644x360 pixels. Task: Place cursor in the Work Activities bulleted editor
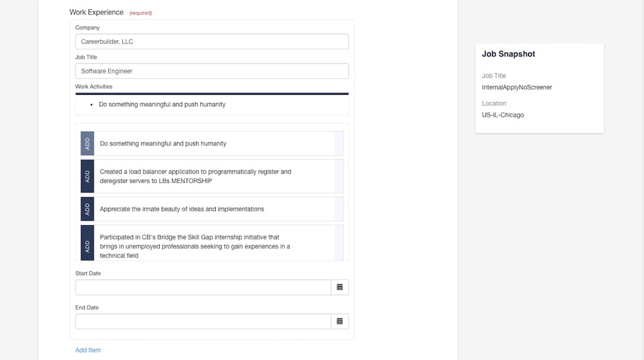(211, 104)
